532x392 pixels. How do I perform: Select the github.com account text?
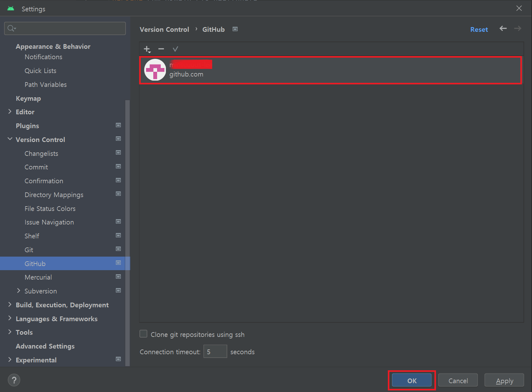[186, 75]
